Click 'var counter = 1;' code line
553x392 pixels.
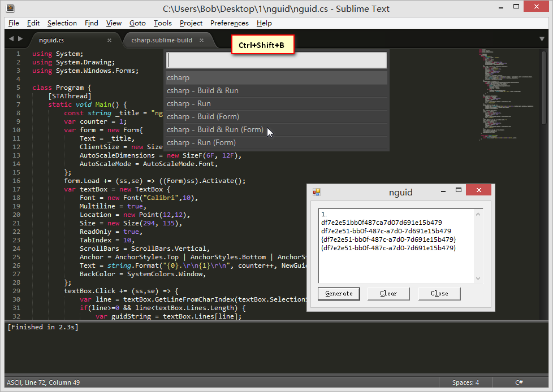[x=95, y=121]
